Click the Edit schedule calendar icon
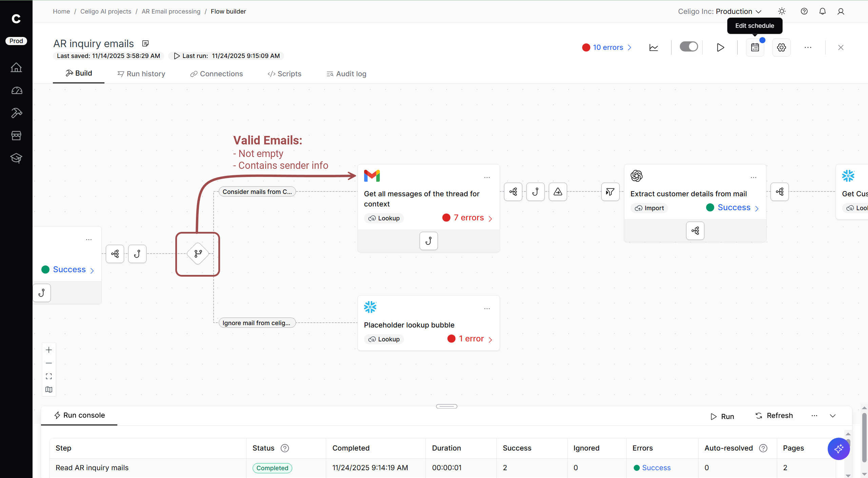 pos(755,47)
